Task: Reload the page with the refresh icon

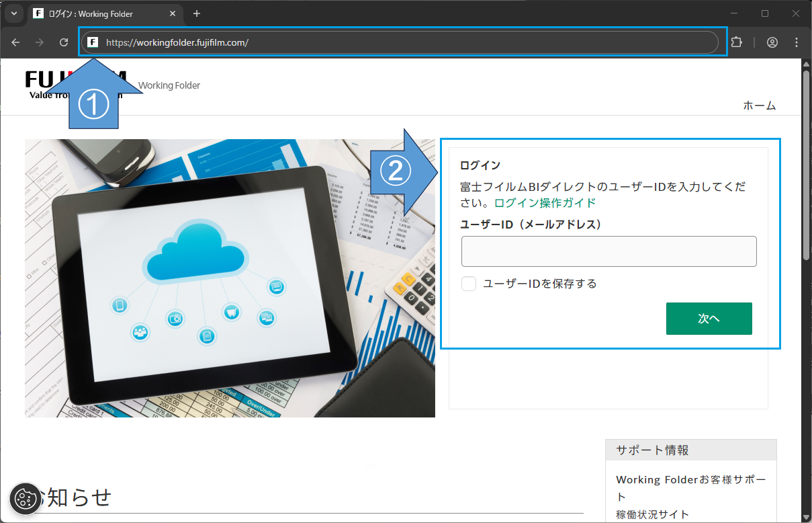Action: (x=64, y=42)
